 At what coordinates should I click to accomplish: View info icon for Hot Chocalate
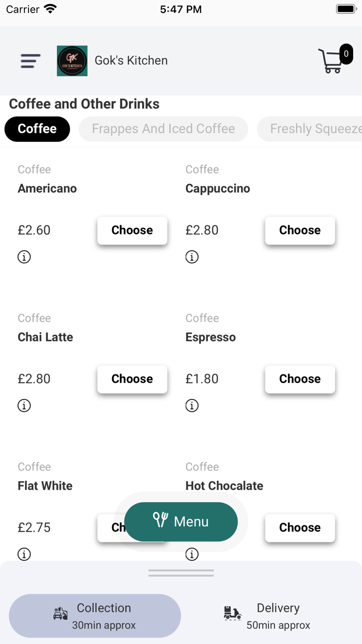tap(192, 554)
